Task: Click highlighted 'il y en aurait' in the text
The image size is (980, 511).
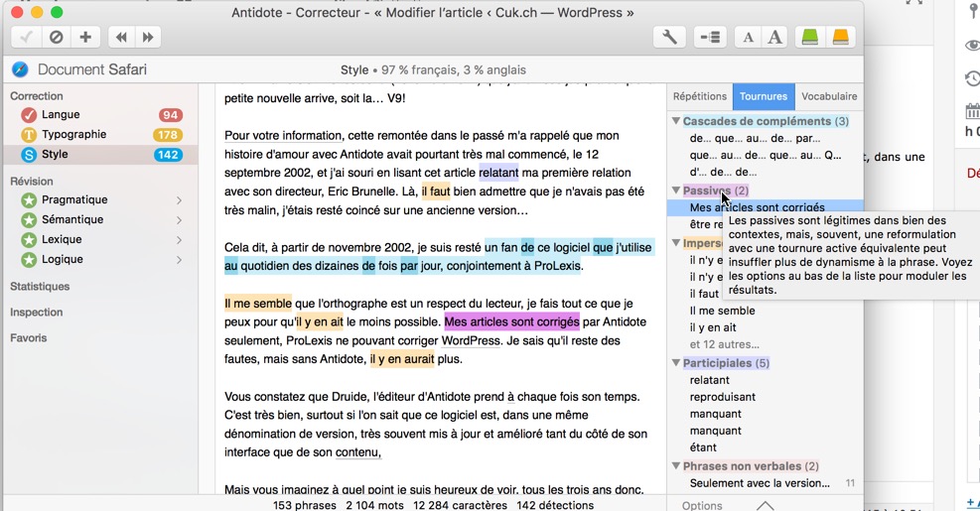Action: pyautogui.click(x=402, y=359)
